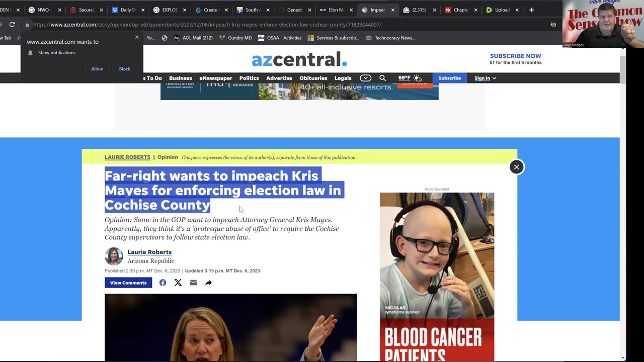
Task: Switch to the Chapter browser tab
Action: [461, 10]
